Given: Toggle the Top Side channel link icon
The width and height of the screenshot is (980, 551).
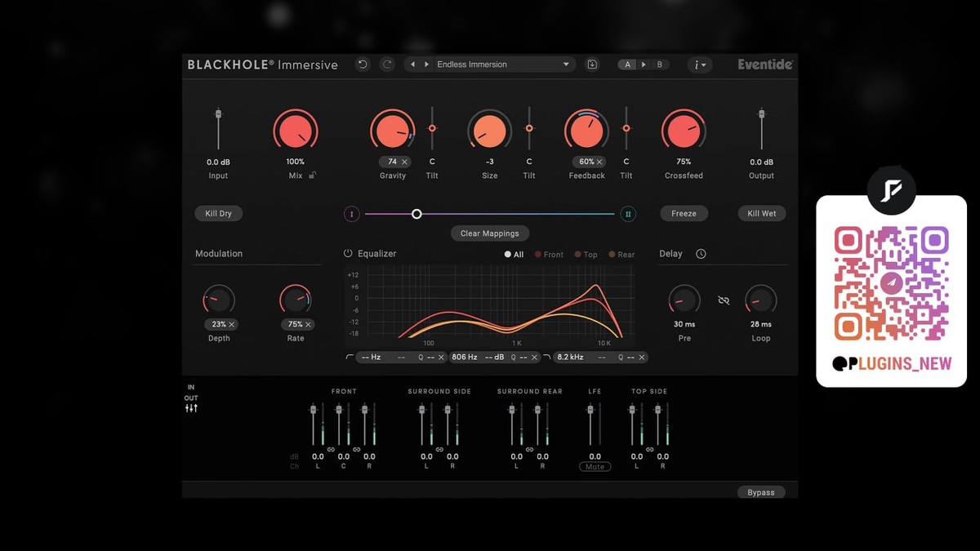Looking at the screenshot, I should [x=650, y=450].
